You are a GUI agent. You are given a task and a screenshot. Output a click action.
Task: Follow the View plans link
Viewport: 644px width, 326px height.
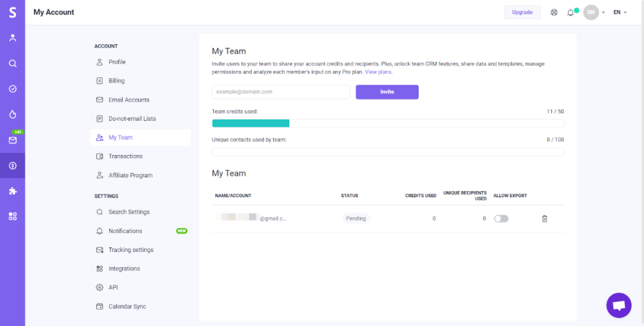[378, 72]
